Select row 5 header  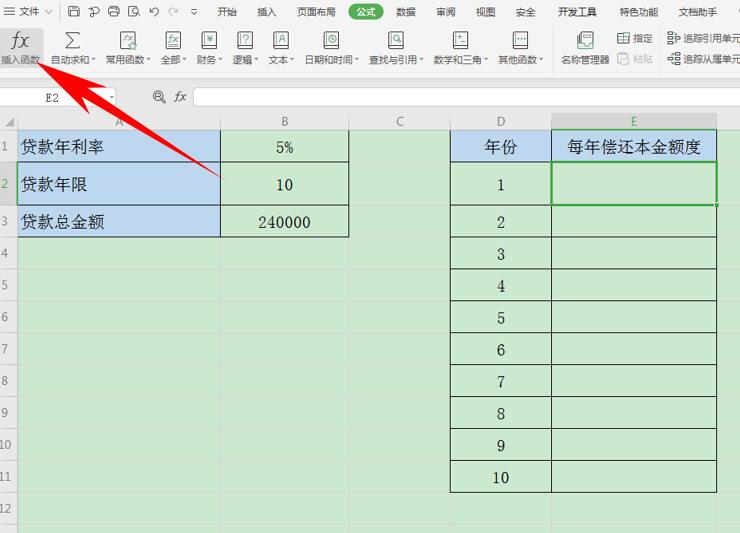coord(8,285)
